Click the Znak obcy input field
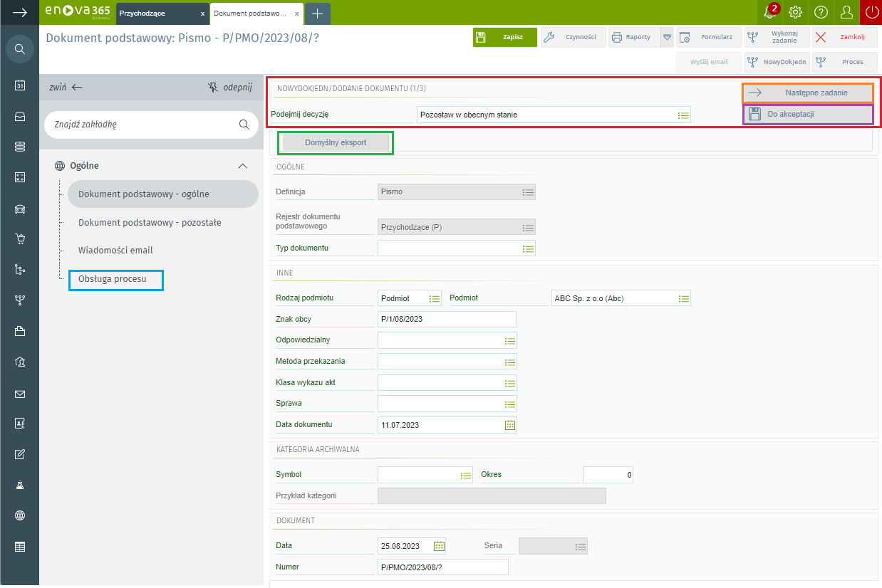This screenshot has width=882, height=588. [447, 319]
